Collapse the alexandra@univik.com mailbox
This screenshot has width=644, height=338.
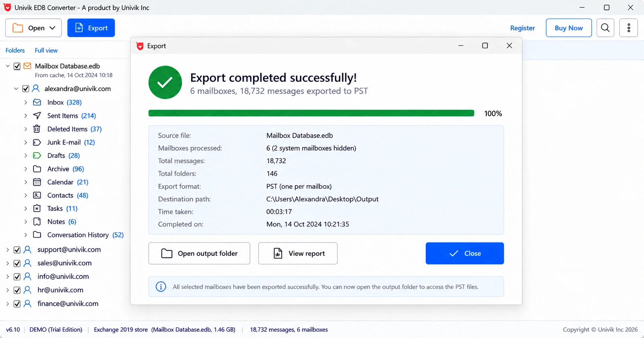[x=16, y=89]
